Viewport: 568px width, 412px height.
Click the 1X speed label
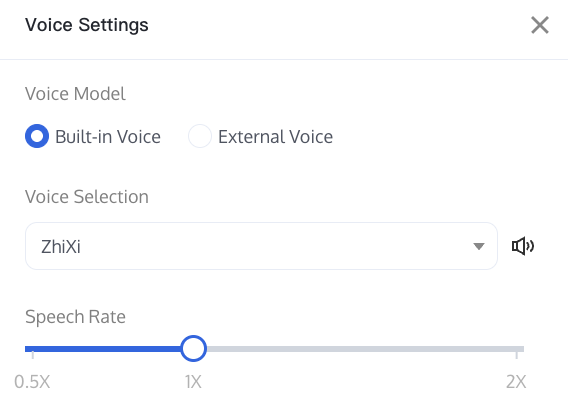pyautogui.click(x=193, y=382)
